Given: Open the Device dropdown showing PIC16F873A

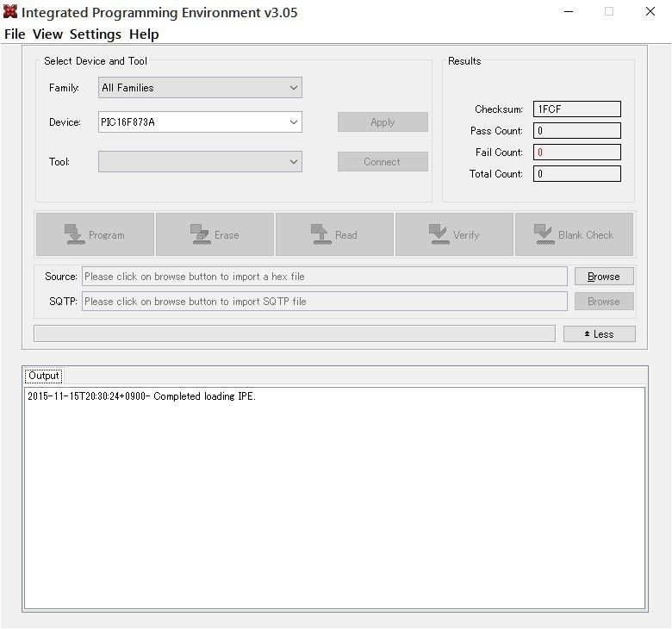Looking at the screenshot, I should [200, 122].
